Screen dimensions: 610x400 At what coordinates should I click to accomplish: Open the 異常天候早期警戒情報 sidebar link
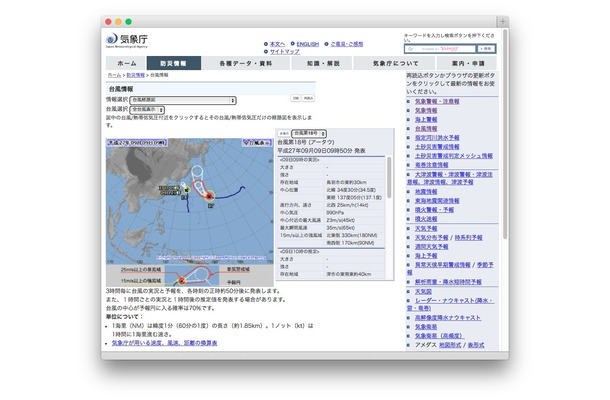coord(442,265)
